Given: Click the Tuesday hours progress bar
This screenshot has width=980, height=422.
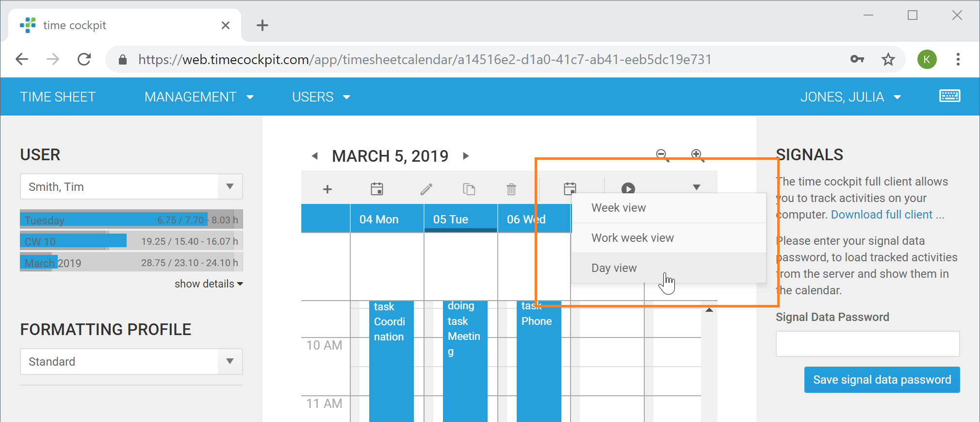Looking at the screenshot, I should (131, 219).
